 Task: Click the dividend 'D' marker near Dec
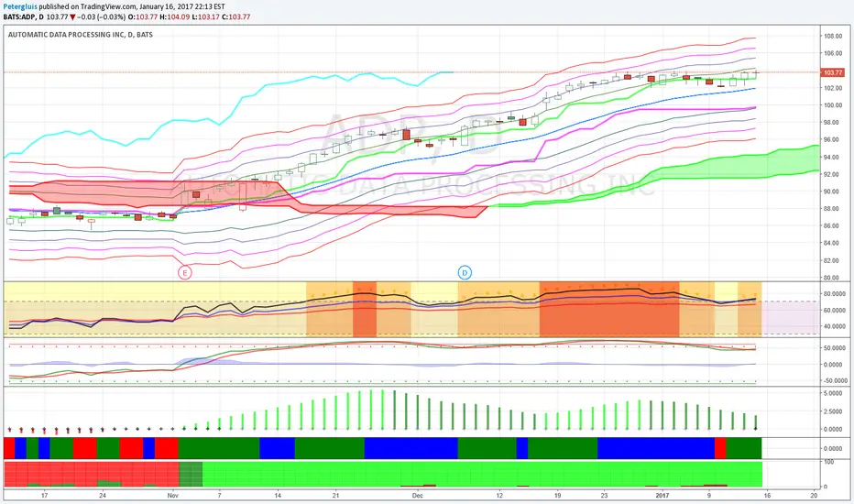point(465,272)
